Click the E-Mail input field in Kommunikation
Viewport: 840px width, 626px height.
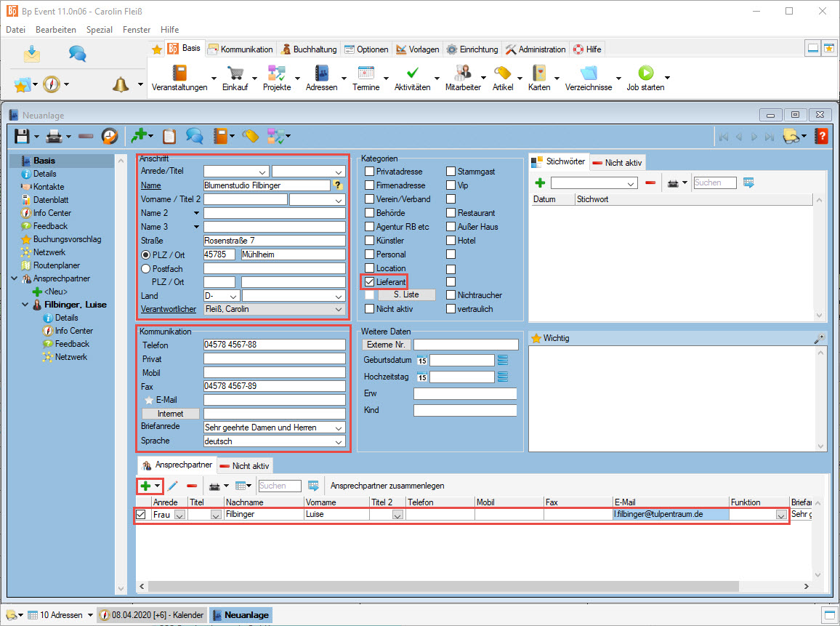point(274,400)
